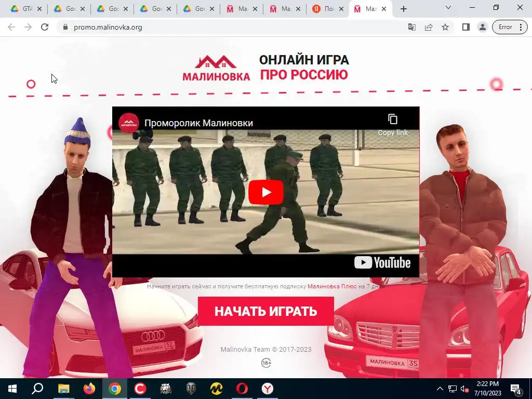
Task: Launch Firefox from the taskbar
Action: [89, 389]
